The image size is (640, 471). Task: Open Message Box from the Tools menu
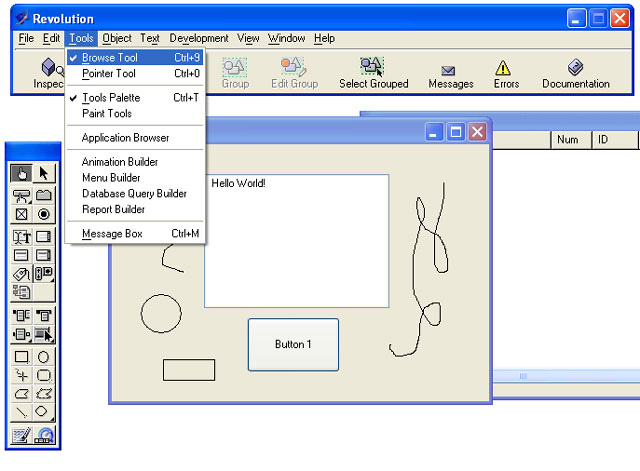[135, 234]
